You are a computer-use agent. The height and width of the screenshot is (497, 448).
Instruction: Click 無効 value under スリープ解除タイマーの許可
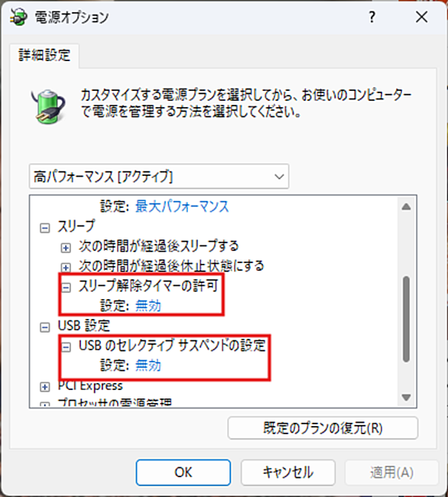click(148, 306)
